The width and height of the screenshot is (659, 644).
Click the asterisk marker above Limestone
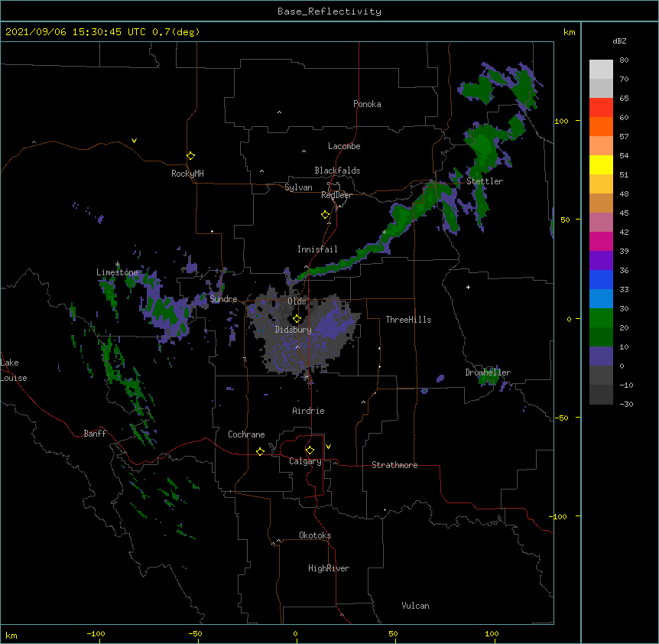pos(117,264)
